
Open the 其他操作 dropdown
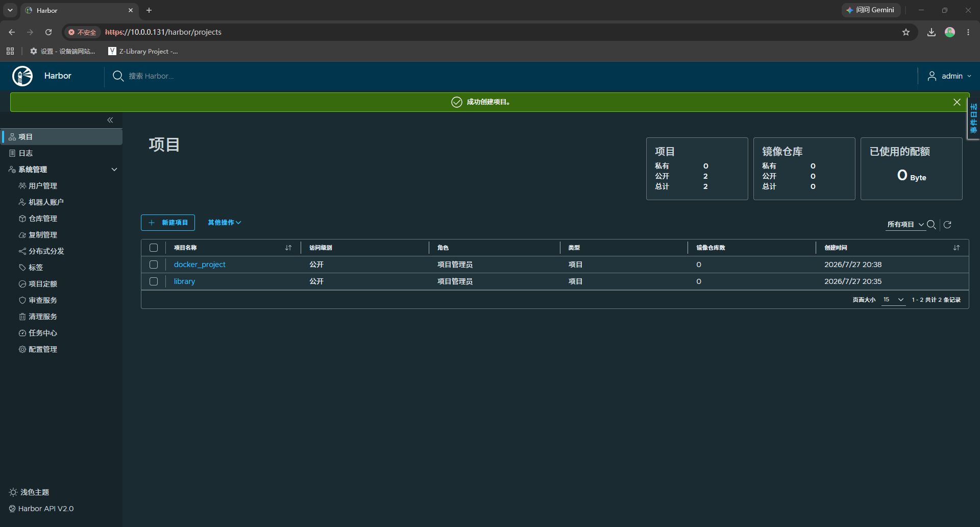click(224, 223)
